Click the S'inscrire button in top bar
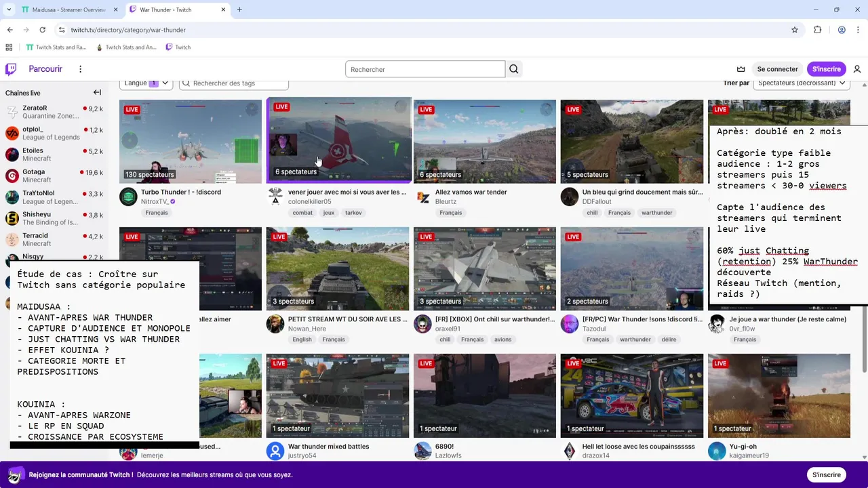Image resolution: width=868 pixels, height=488 pixels. click(x=827, y=69)
